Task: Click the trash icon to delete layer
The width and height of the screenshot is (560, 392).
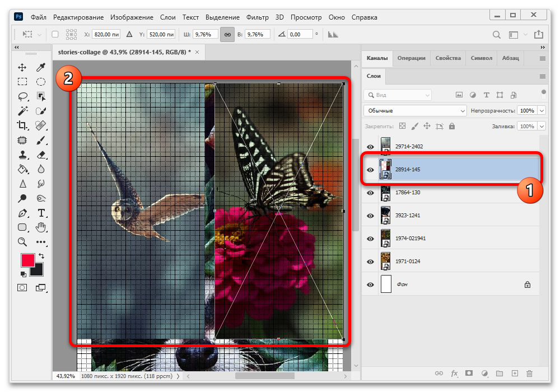Action: coord(530,374)
